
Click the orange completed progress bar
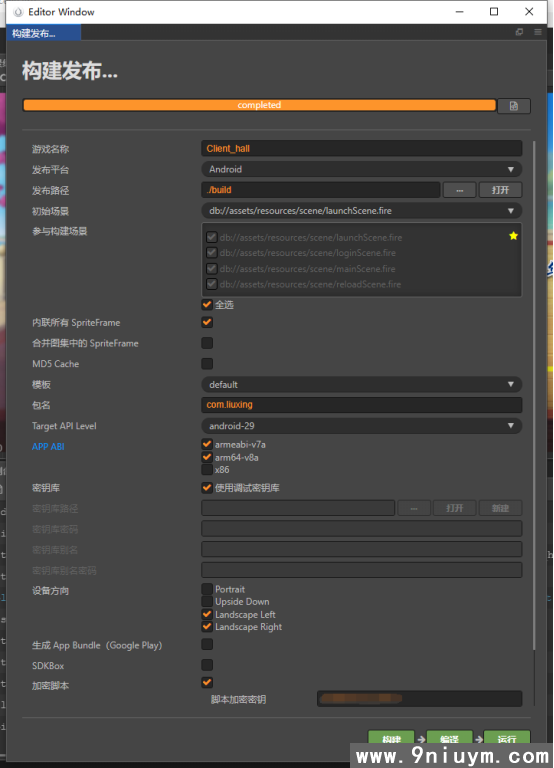(x=259, y=105)
